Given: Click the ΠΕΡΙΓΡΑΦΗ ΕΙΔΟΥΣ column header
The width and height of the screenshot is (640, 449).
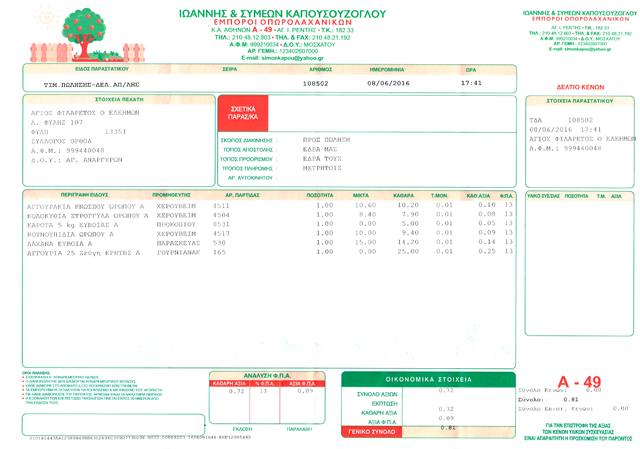Looking at the screenshot, I should [x=84, y=195].
